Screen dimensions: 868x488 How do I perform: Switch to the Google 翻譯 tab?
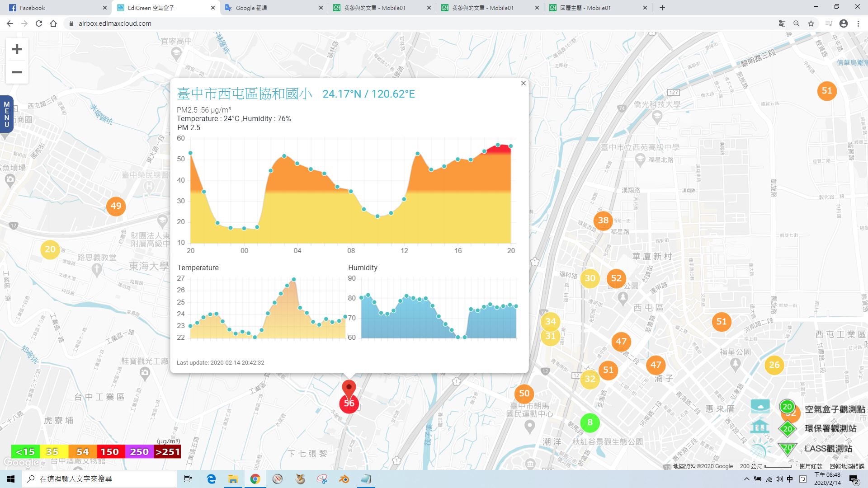pos(274,8)
